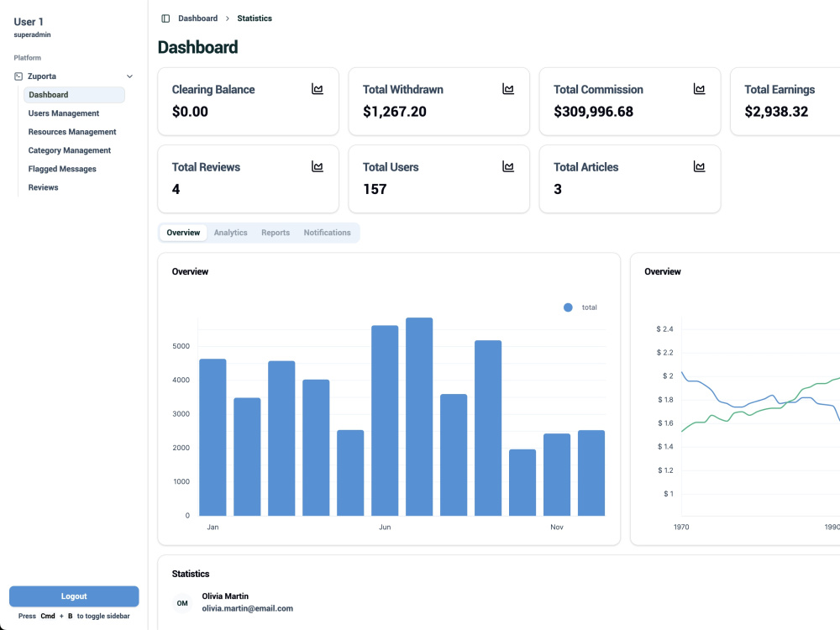Viewport: 840px width, 630px height.
Task: Click the Zuporta platform icon
Action: coord(18,76)
